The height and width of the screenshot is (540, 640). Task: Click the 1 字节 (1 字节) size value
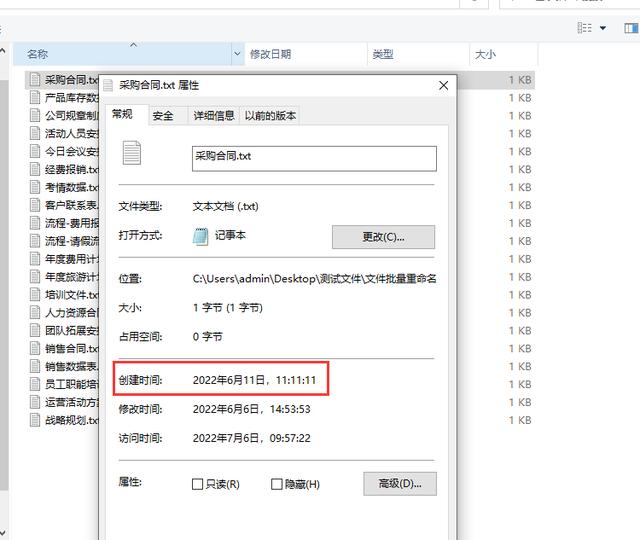pos(228,308)
